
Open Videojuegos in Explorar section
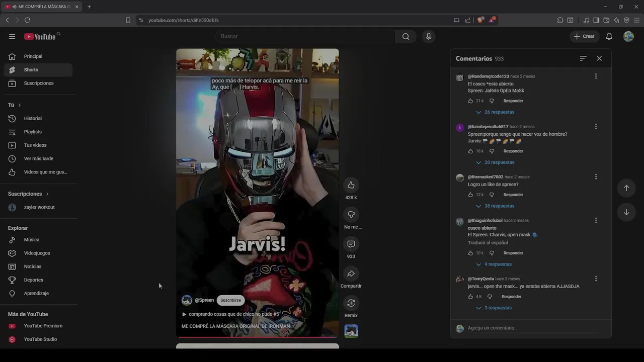click(38, 253)
